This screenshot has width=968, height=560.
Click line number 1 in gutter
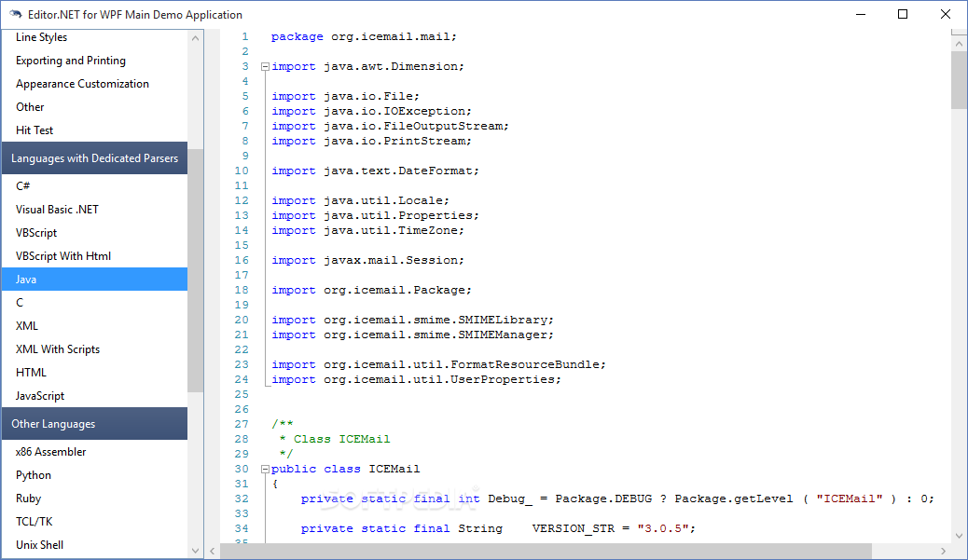point(245,37)
